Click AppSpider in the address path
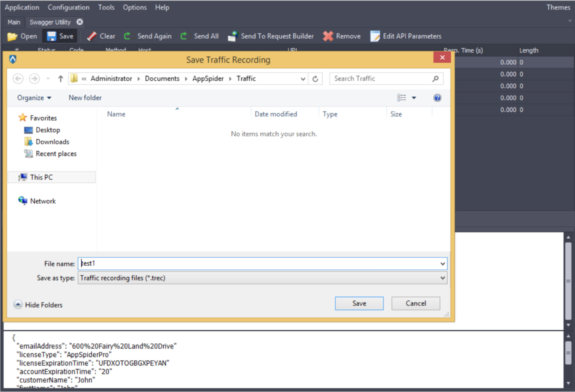 pos(208,79)
